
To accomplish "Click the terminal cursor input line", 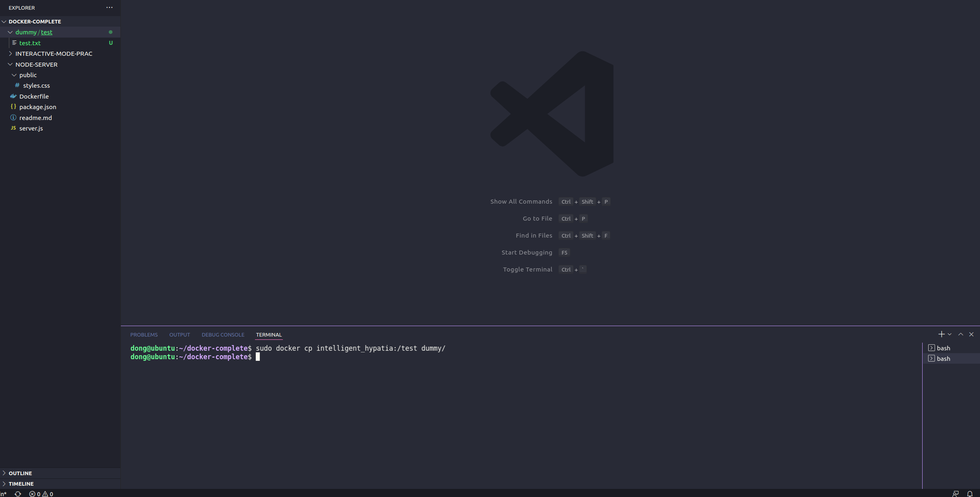I will tap(258, 357).
